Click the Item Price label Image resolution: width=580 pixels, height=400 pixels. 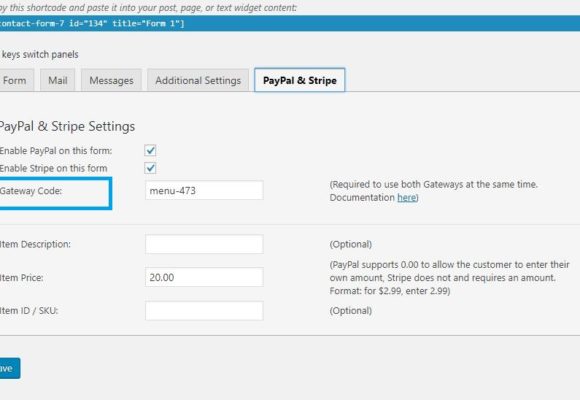click(21, 278)
